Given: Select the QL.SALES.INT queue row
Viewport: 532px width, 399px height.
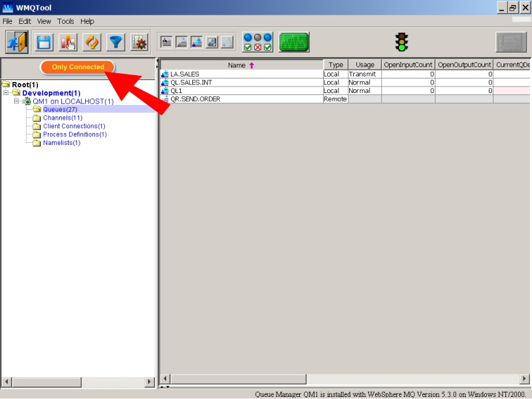Looking at the screenshot, I should click(344, 82).
